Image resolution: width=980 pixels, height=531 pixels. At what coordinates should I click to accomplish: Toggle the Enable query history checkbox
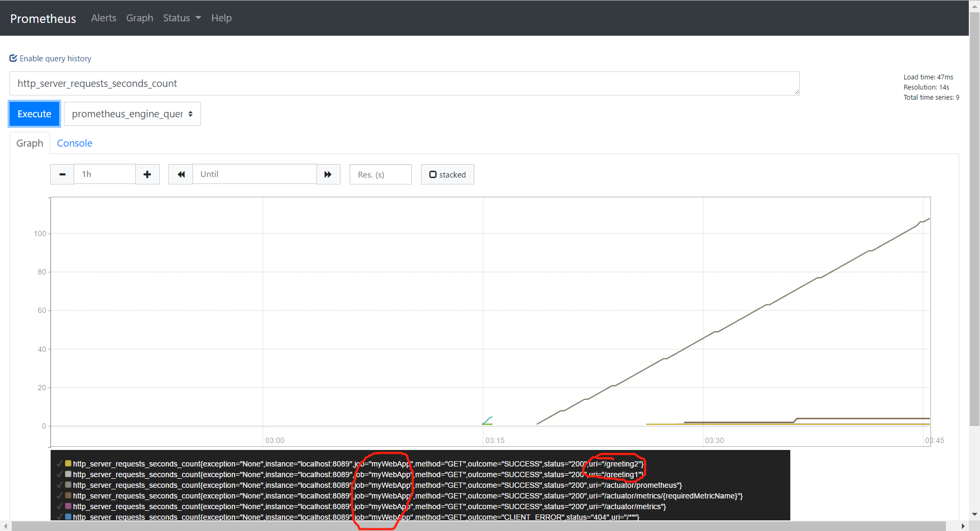(13, 58)
